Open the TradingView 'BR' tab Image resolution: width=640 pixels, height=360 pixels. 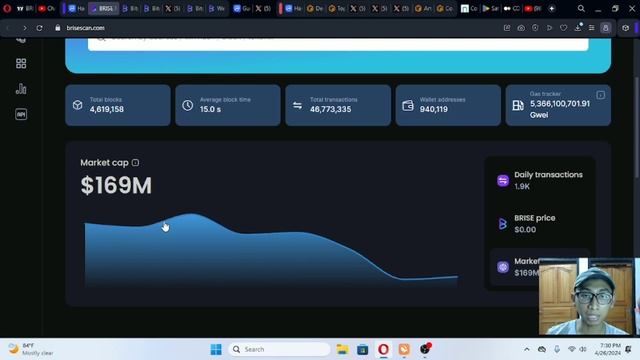coord(24,8)
